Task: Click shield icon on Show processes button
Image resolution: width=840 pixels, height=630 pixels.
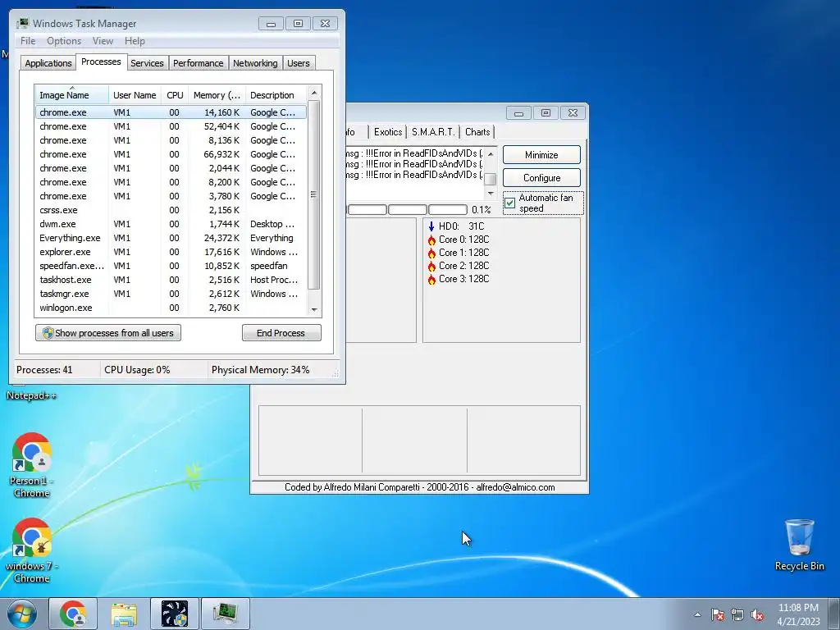Action: click(48, 333)
